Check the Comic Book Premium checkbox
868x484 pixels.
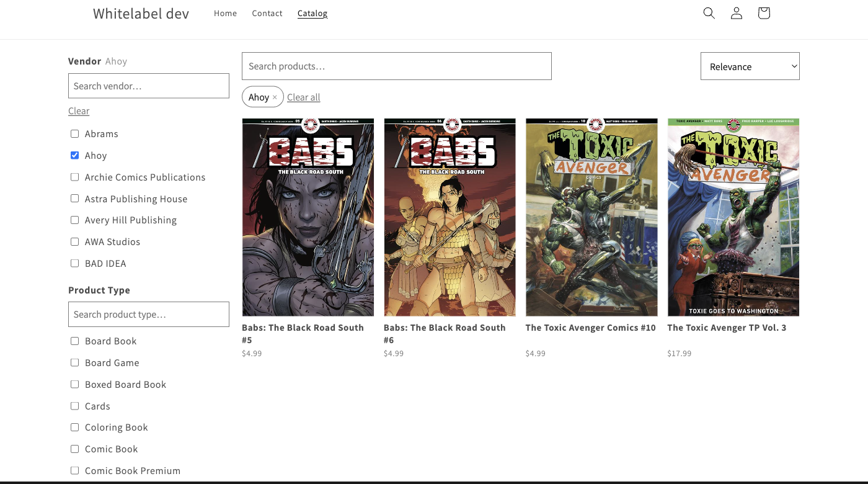pos(75,470)
